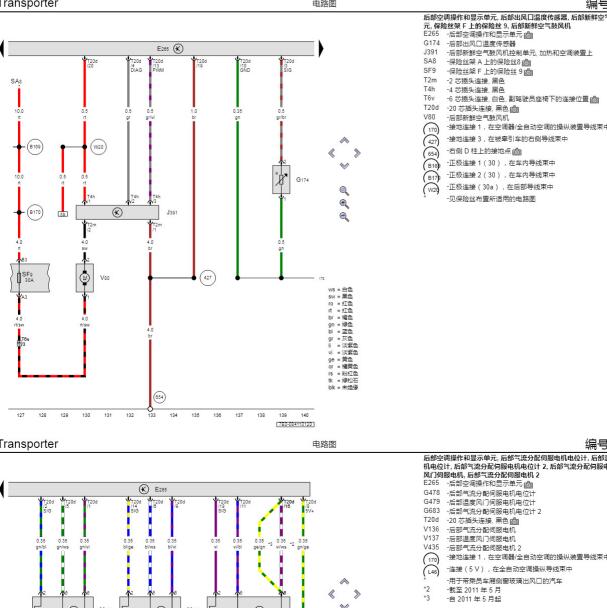The height and width of the screenshot is (608, 607).
Task: Pan the second diagram left with its left arrow
Action: point(332,594)
